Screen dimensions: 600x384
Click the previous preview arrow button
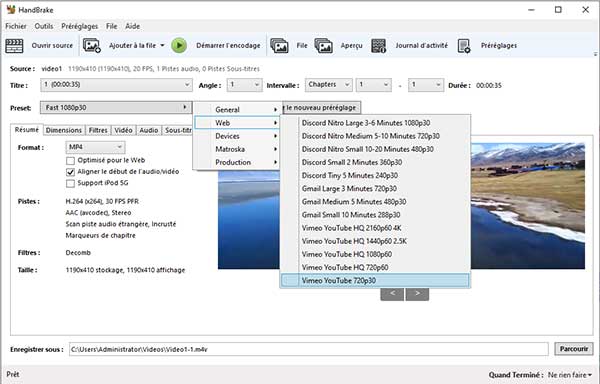tap(392, 294)
